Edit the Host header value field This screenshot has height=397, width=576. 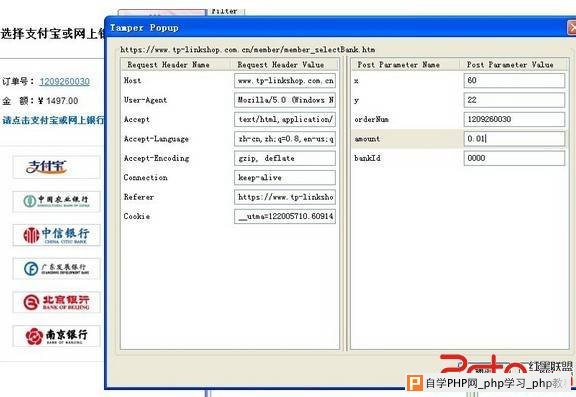tap(285, 80)
